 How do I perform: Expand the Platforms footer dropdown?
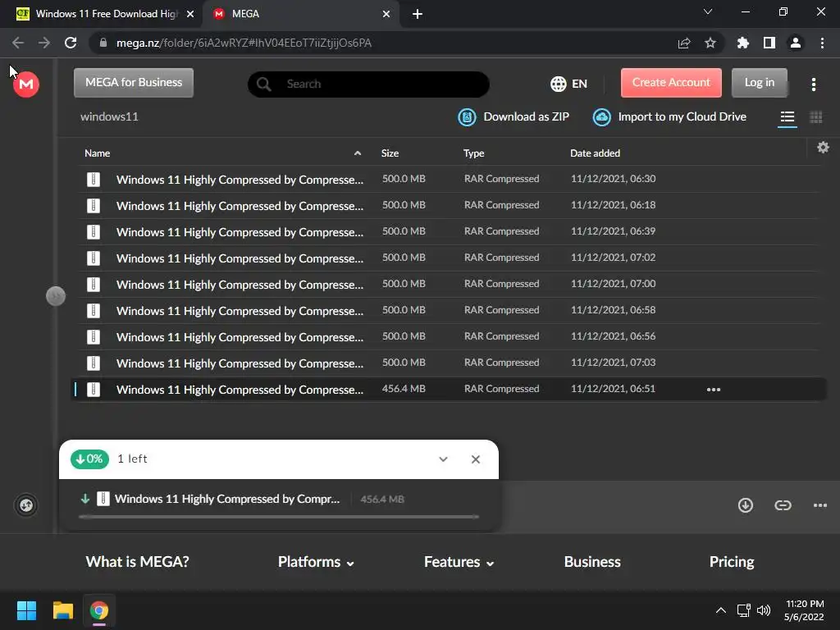316,562
